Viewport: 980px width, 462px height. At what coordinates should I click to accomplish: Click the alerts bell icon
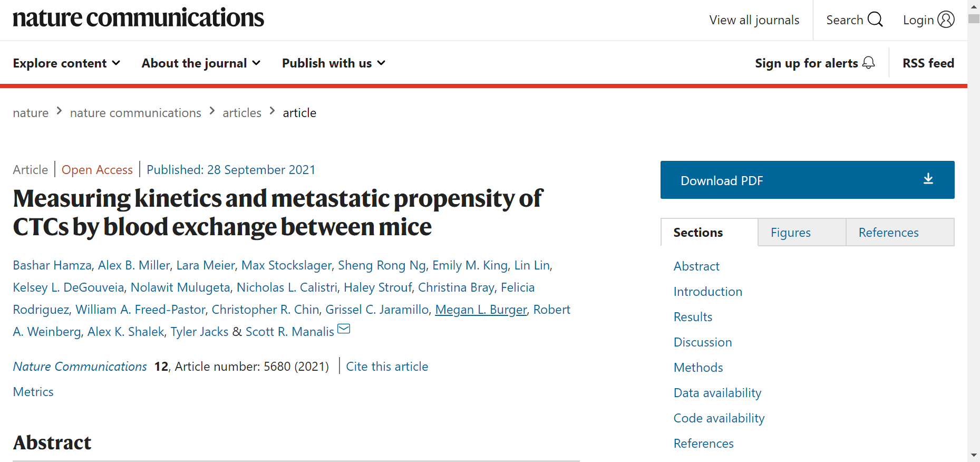[868, 63]
